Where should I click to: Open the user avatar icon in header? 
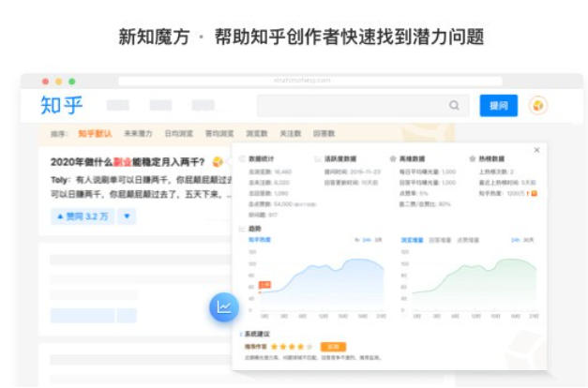pyautogui.click(x=538, y=106)
